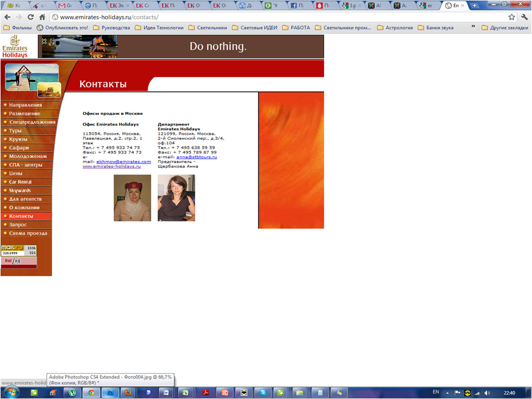The height and width of the screenshot is (399, 532).
Task: Click the ekhmow@emirates.com email link
Action: coord(123,162)
